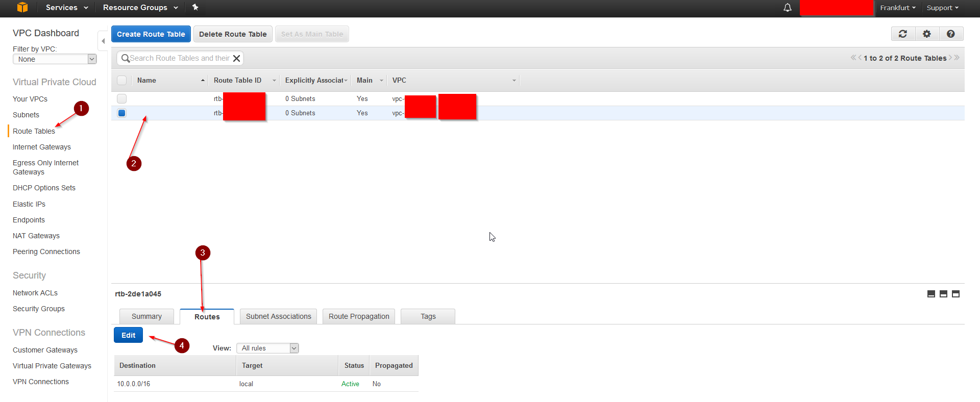
Task: Open the Frankfurt region dropdown
Action: pyautogui.click(x=898, y=8)
